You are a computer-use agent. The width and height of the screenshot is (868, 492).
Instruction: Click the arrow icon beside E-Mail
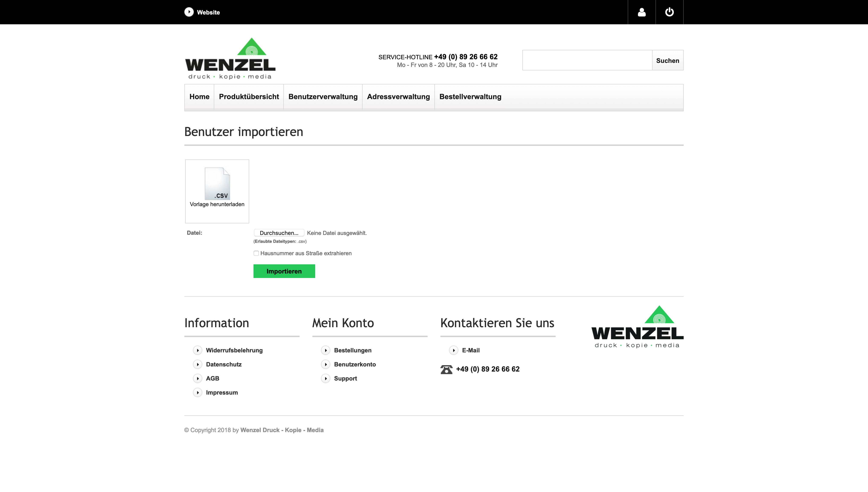[x=453, y=350]
